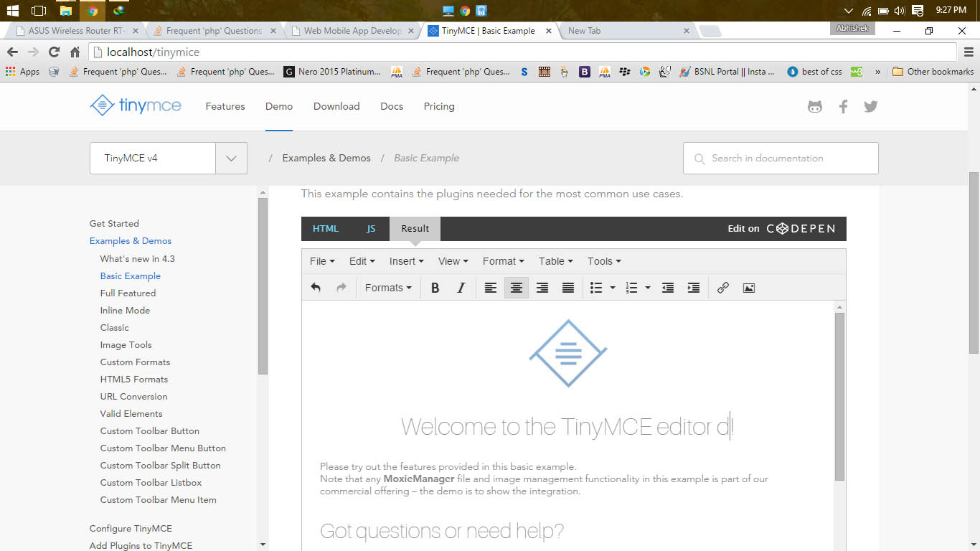This screenshot has height=551, width=980.
Task: Open Twitter icon in header
Action: click(x=871, y=106)
